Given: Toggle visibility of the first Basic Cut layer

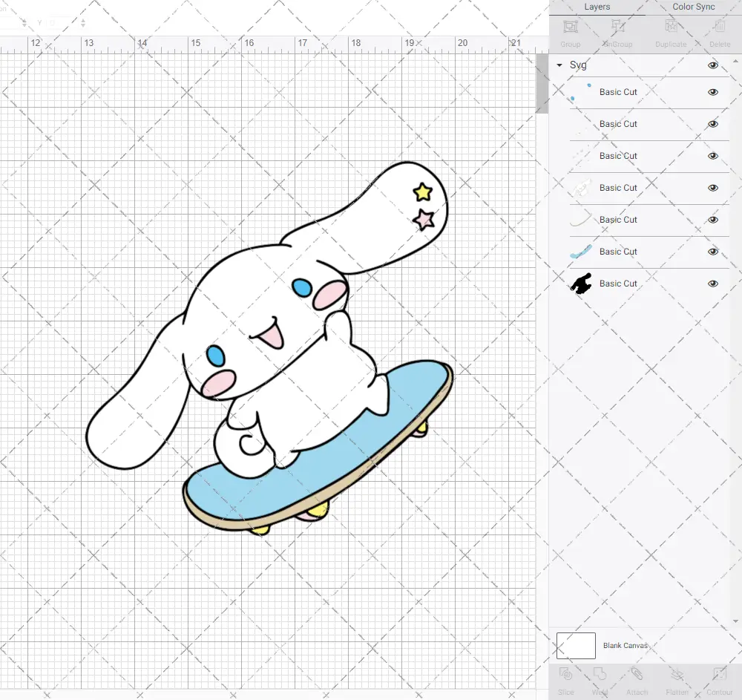Looking at the screenshot, I should point(712,92).
